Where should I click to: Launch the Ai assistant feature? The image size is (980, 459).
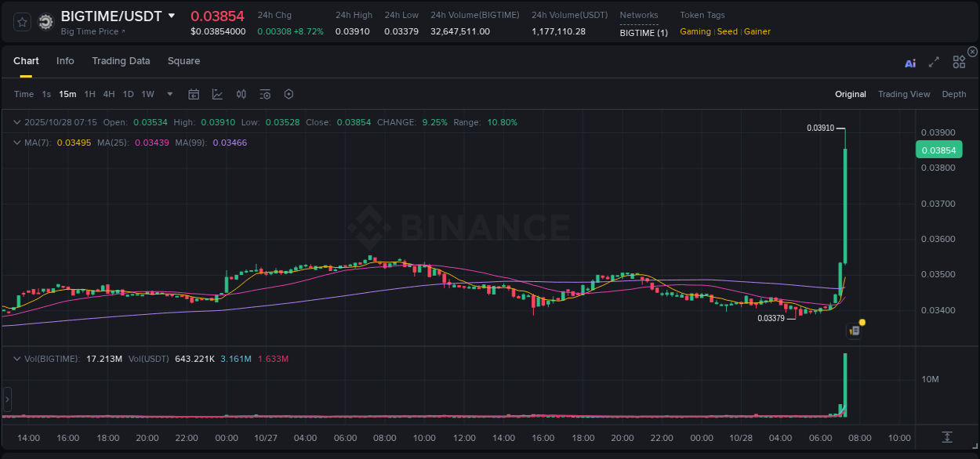[x=910, y=63]
